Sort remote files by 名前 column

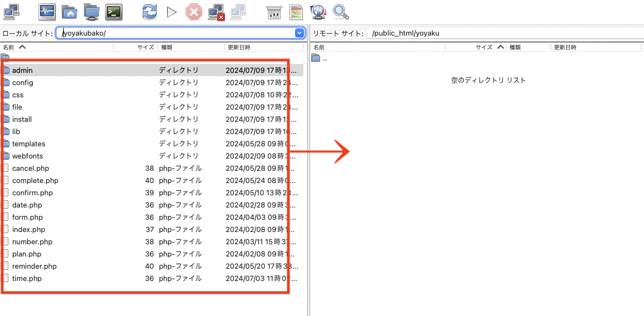pos(378,47)
